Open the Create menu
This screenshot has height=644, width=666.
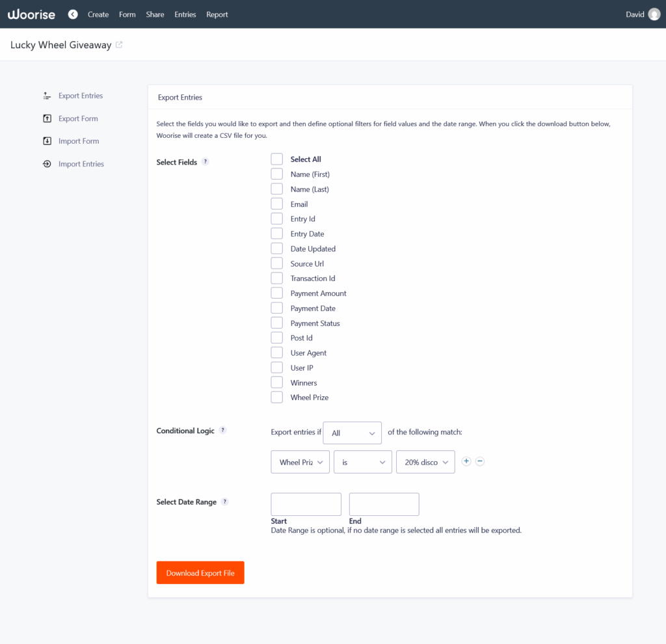pos(98,14)
